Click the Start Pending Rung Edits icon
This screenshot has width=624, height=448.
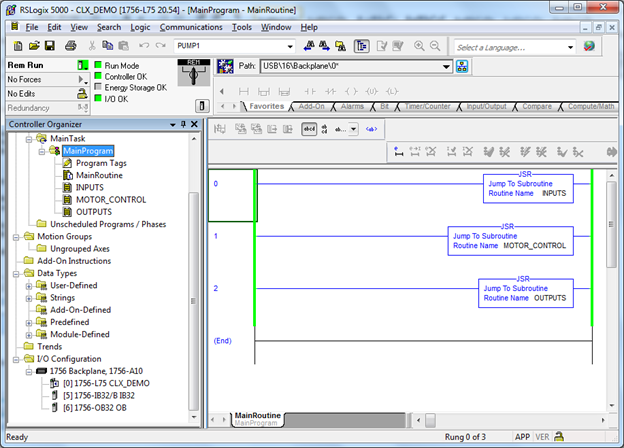pos(398,152)
